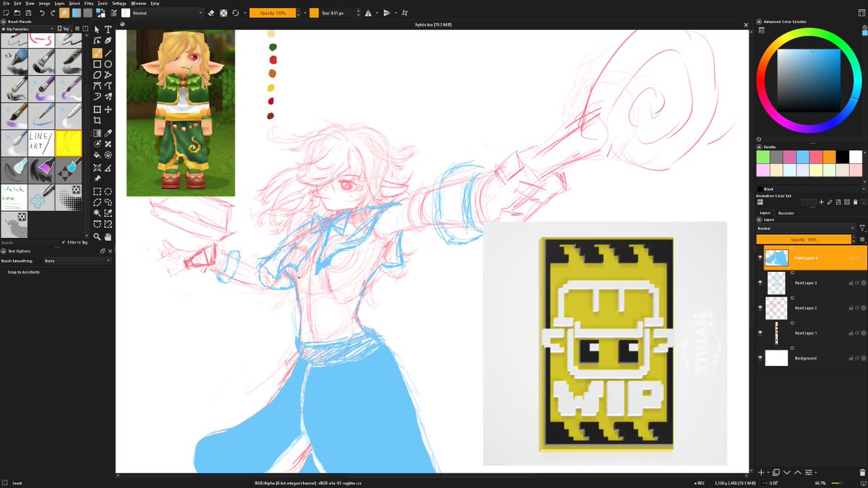The width and height of the screenshot is (868, 488).
Task: Choose the Contiguous Selection magic wand
Action: 97,214
